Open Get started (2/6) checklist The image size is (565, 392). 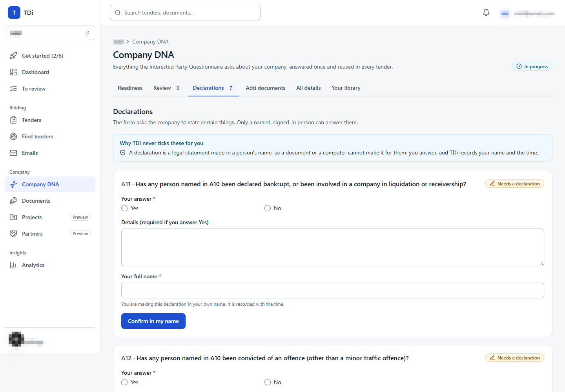(50, 56)
